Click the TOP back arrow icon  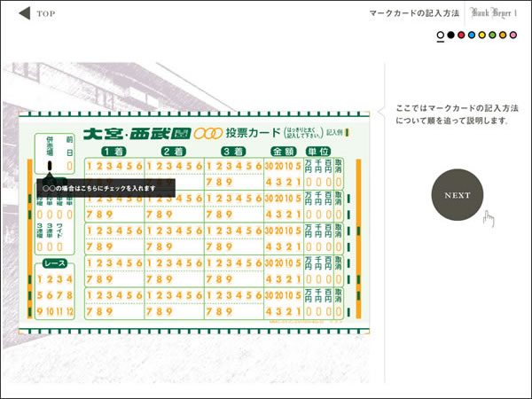click(25, 13)
